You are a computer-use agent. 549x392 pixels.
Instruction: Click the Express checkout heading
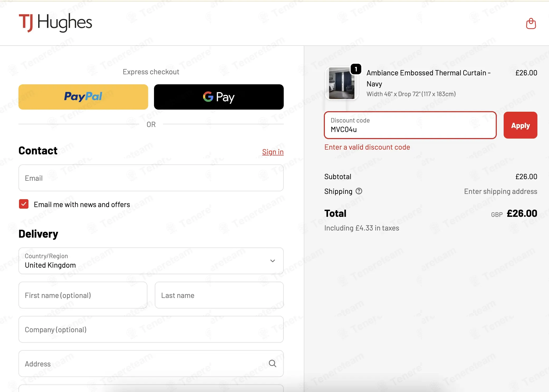click(151, 72)
